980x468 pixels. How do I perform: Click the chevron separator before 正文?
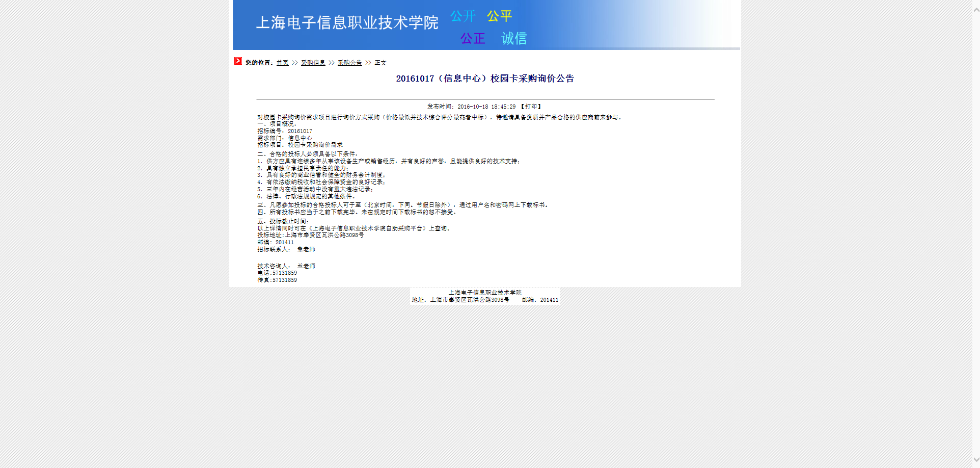point(368,63)
